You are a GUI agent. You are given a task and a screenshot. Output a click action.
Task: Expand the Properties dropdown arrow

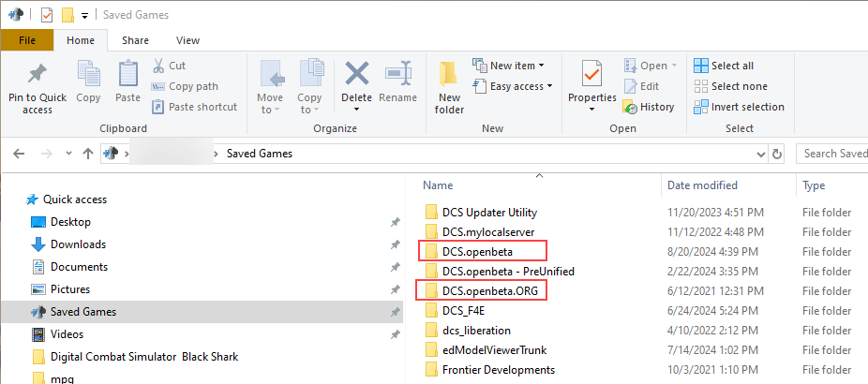pos(591,109)
